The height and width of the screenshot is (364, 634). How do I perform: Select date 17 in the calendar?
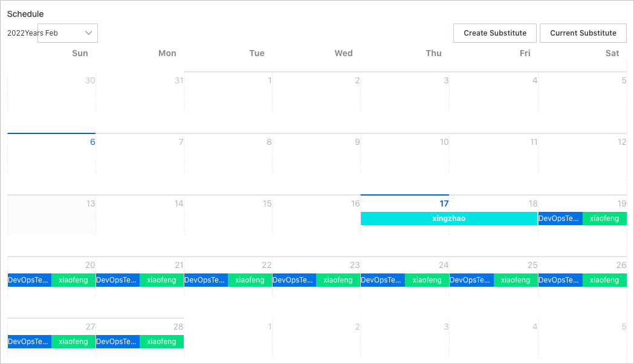(x=444, y=203)
